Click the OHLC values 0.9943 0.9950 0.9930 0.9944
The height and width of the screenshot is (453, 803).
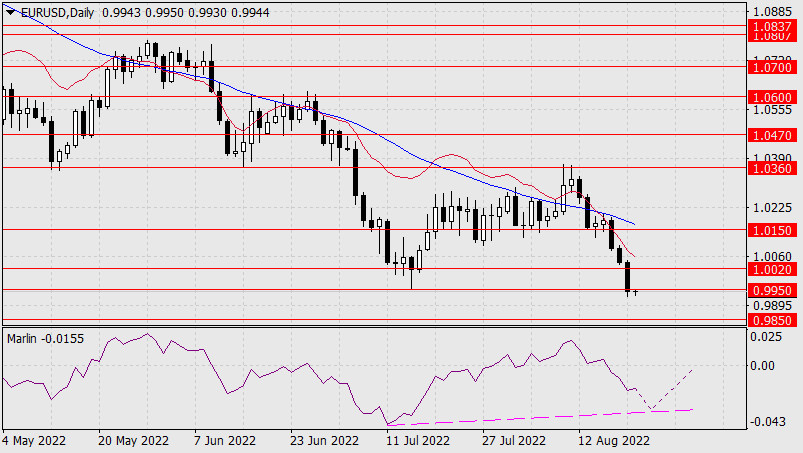(186, 13)
